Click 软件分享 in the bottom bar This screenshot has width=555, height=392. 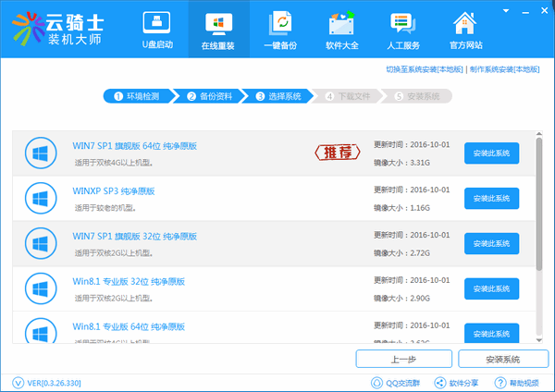tap(458, 383)
